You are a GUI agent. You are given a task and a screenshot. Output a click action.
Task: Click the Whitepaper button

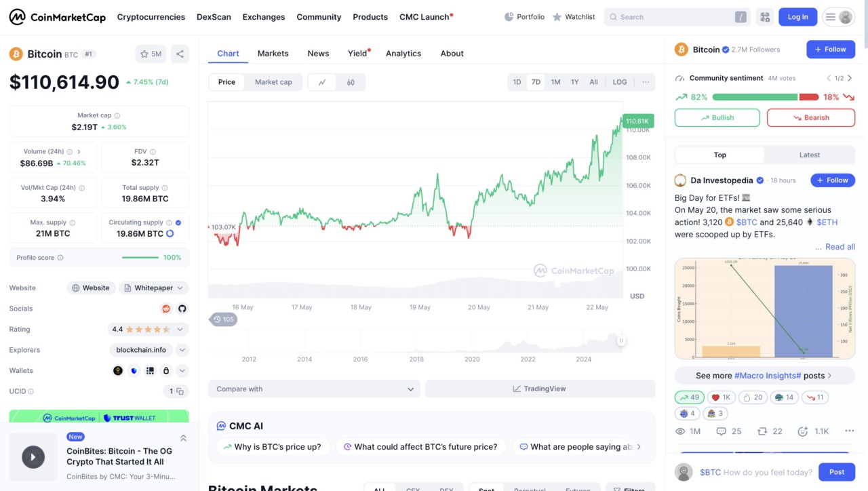[x=153, y=288]
